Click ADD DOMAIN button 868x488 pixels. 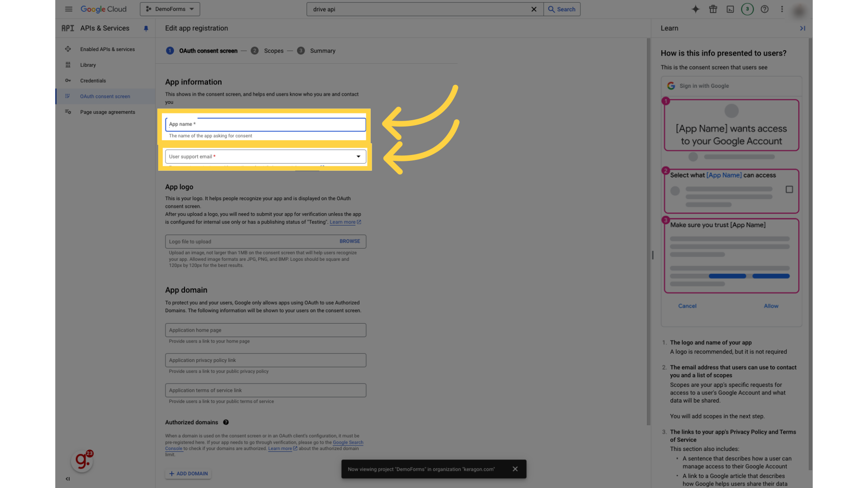[188, 474]
